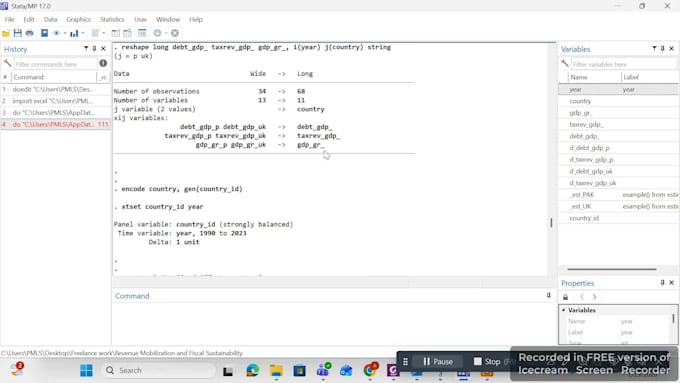Collapse the Variables section in Properties
Viewport: 680px width, 383px height.
[x=563, y=310]
